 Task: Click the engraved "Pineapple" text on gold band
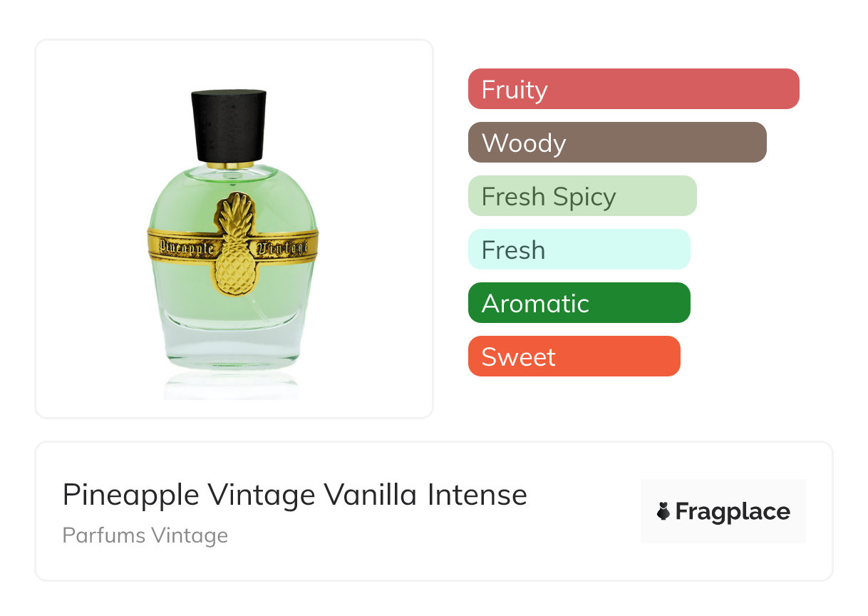[x=187, y=247]
